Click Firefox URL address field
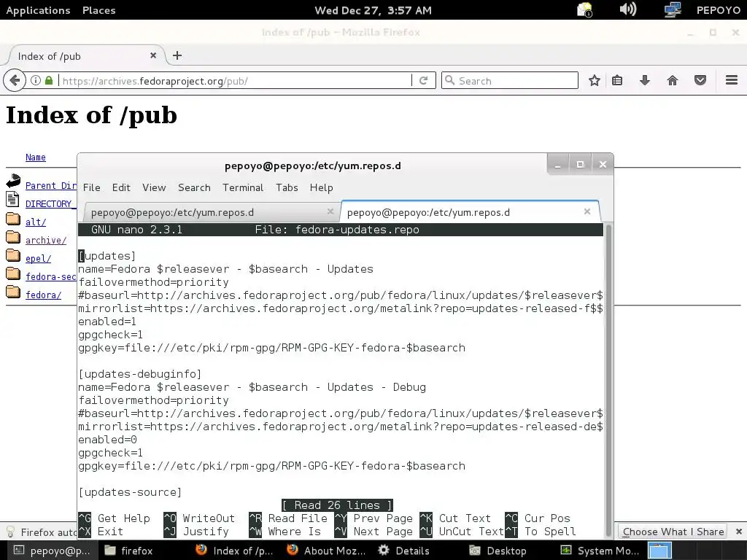Viewport: 747px width, 560px height. (236, 81)
